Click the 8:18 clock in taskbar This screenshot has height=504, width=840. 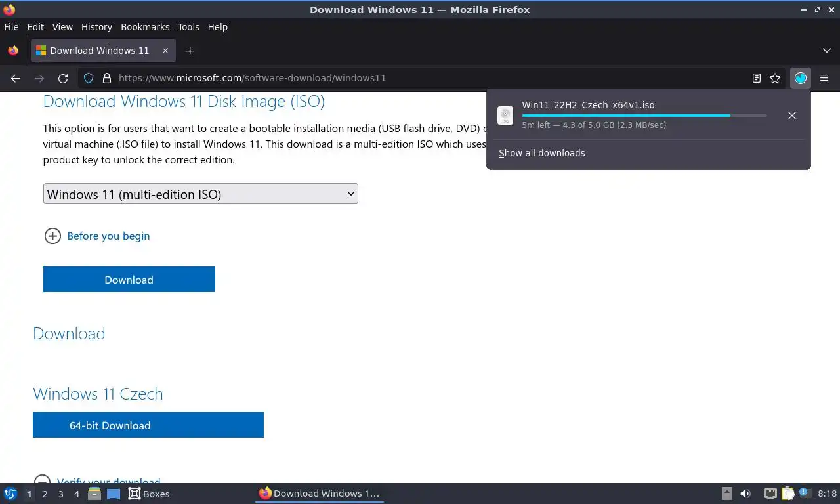point(828,493)
